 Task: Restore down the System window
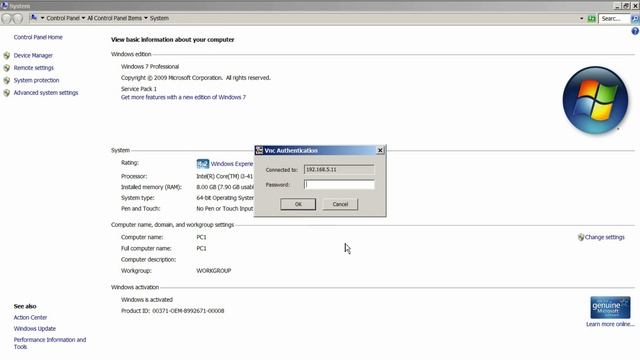[626, 6]
